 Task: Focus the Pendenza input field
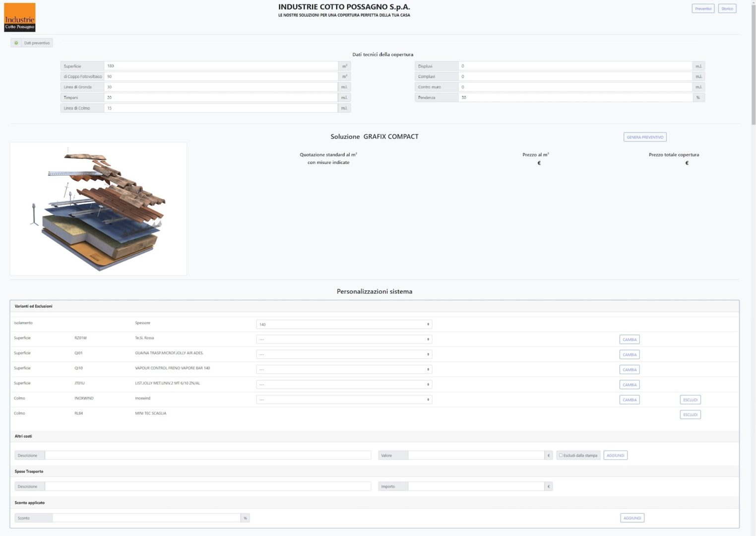tap(575, 98)
